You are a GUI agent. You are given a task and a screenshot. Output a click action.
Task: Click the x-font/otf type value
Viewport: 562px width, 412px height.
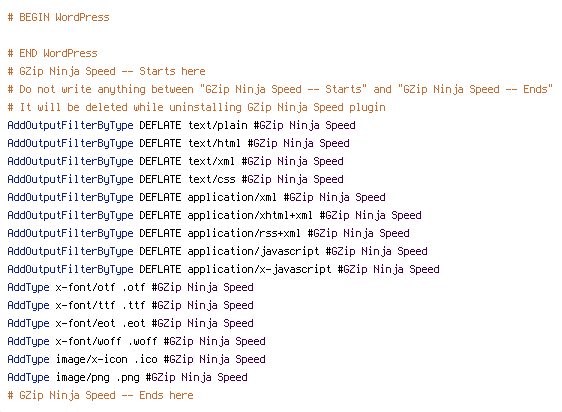tap(85, 287)
